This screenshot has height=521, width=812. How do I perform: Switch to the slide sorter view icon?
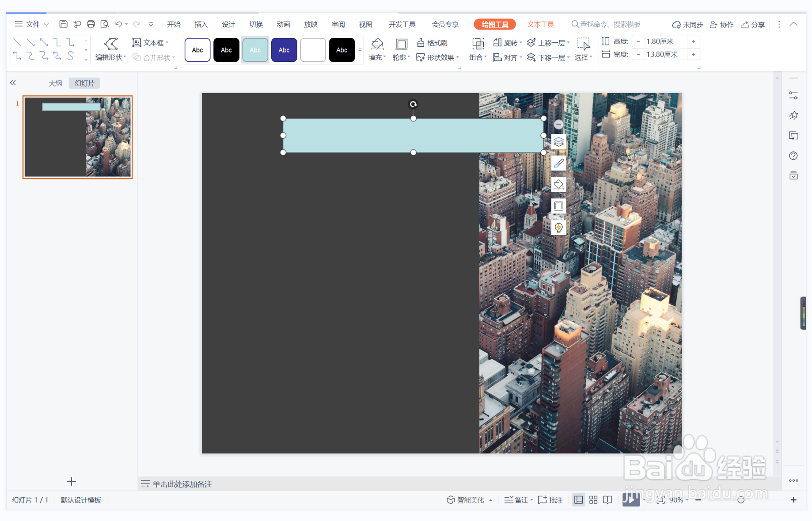(x=593, y=500)
